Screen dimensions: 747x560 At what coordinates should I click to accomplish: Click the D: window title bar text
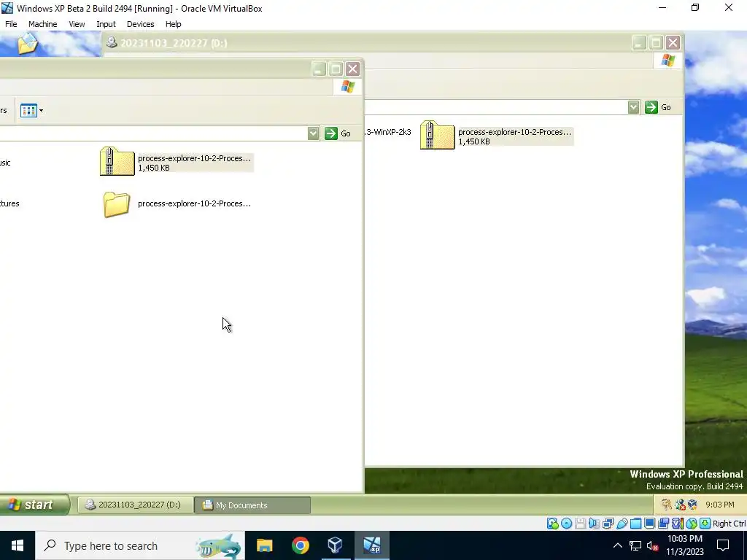coord(174,43)
